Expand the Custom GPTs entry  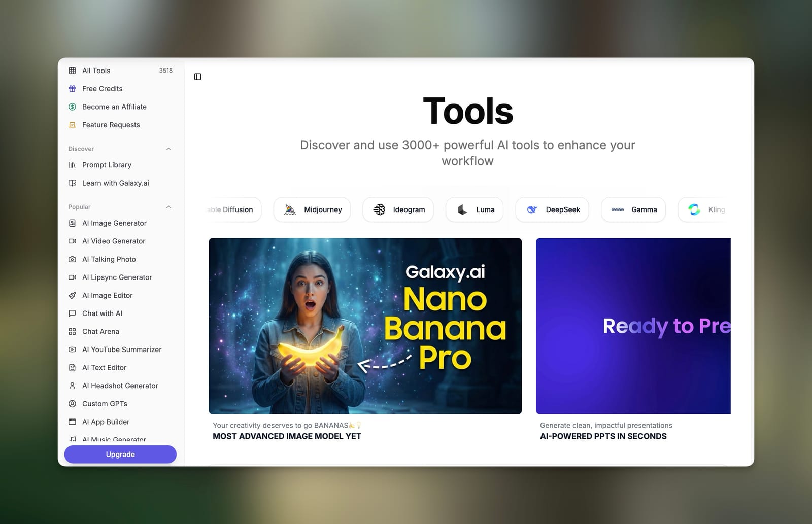(105, 404)
